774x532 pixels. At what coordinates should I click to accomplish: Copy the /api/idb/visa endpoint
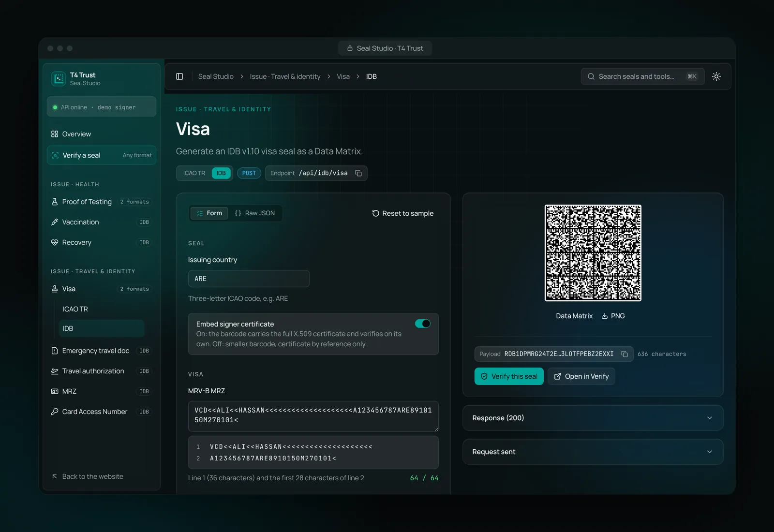click(358, 173)
